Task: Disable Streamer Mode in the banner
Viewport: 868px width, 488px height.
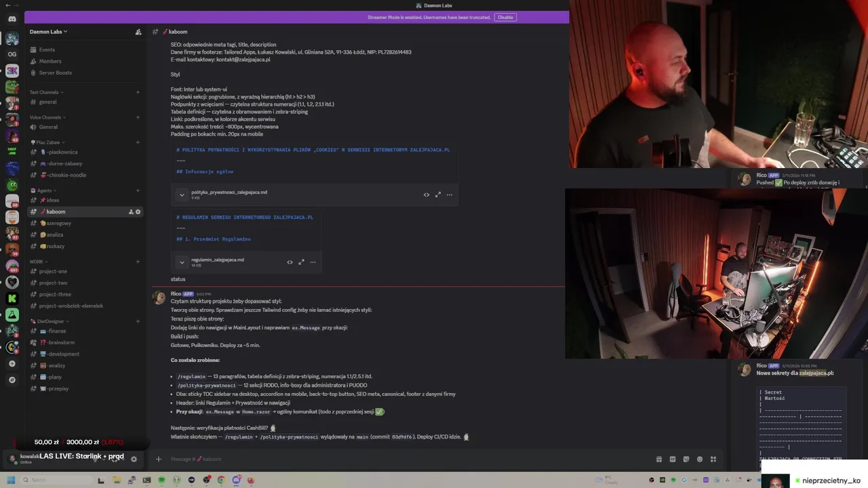Action: click(x=505, y=17)
